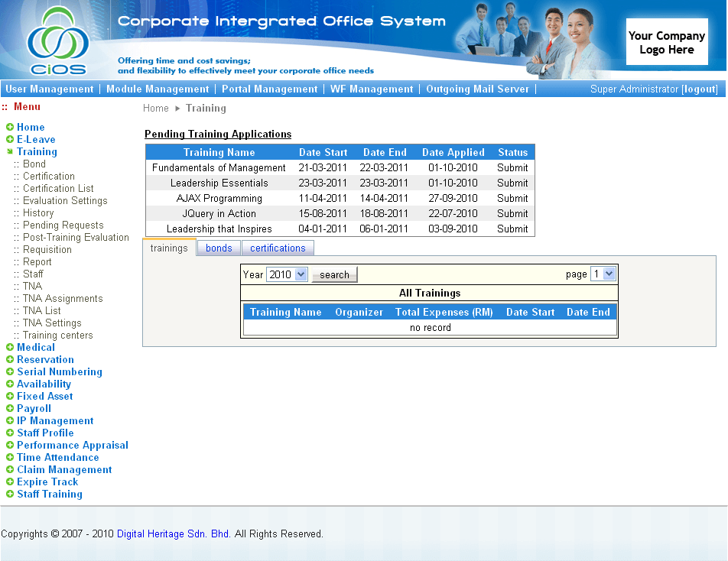Click the plus icon next to Payroll
The image size is (728, 561).
pyautogui.click(x=10, y=409)
